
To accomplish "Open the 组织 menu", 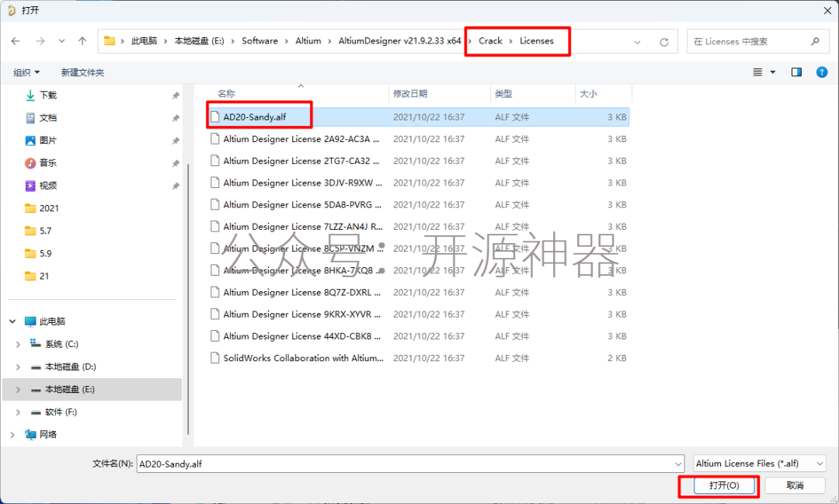I will [26, 72].
